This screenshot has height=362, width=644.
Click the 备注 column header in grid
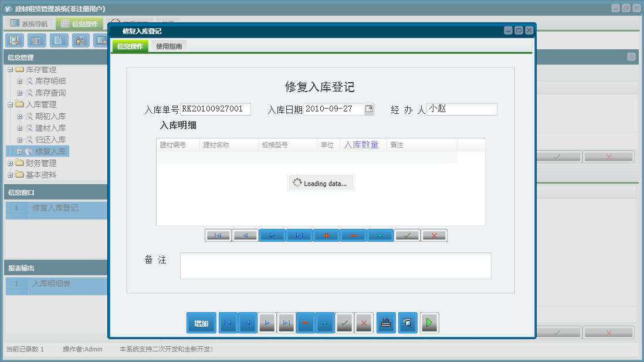422,145
